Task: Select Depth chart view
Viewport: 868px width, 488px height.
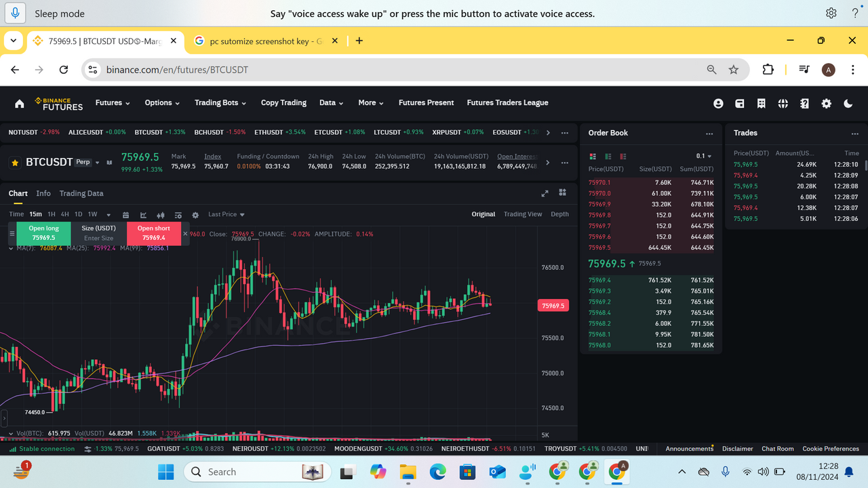Action: (559, 214)
